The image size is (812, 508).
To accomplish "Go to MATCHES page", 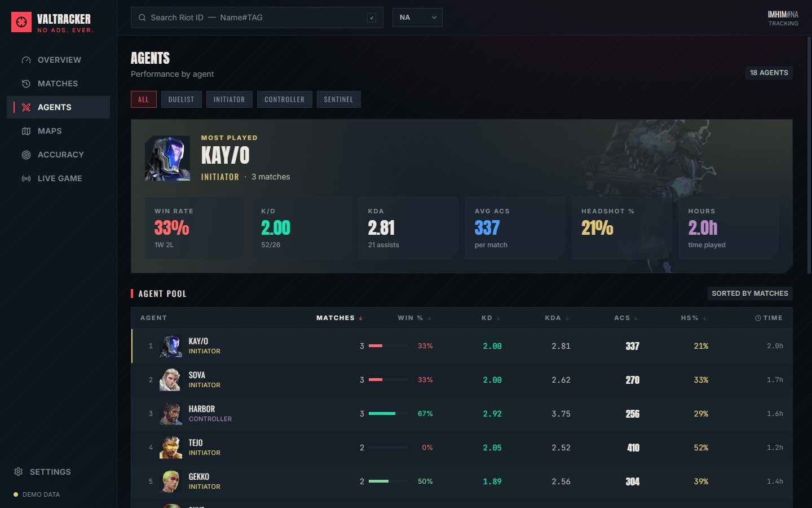I will click(59, 84).
